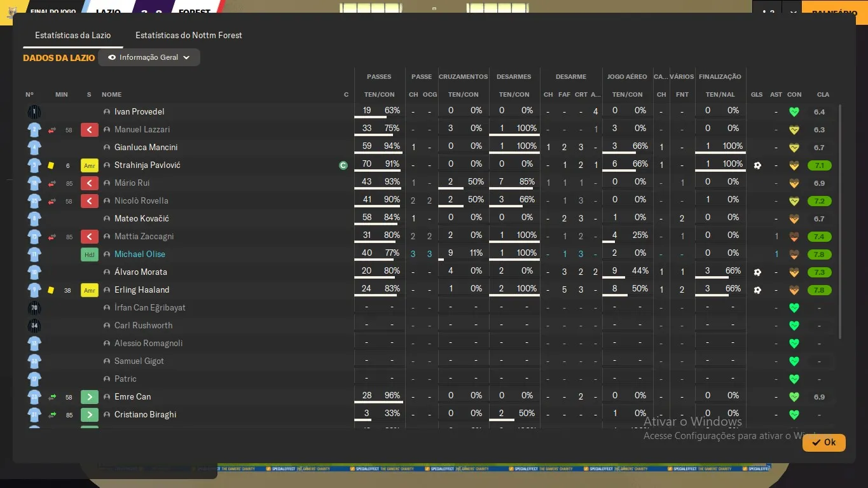Click the goal ball icon for Erling Haaland

(757, 290)
